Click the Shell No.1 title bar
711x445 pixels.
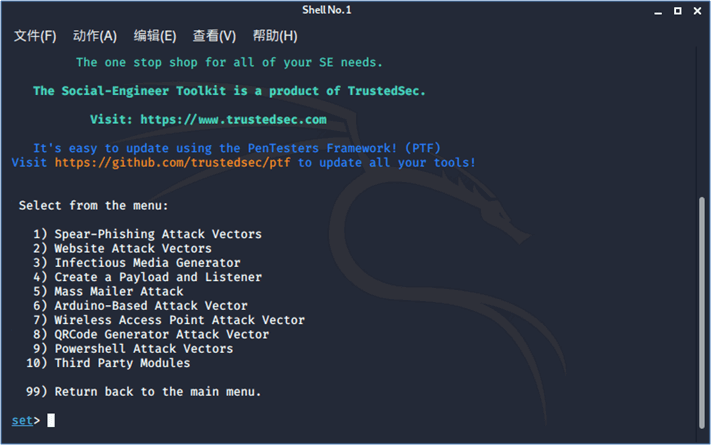(326, 10)
